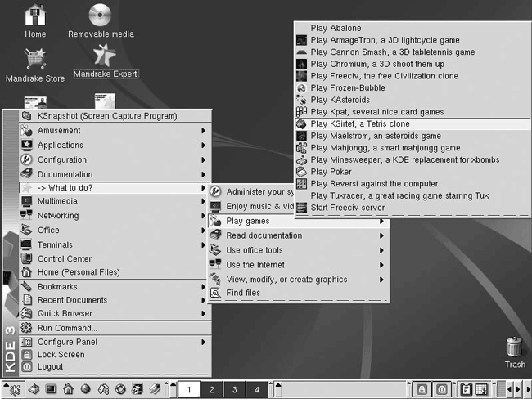Click the globe browser icon in the panel
532x399 pixels.
pos(85,389)
